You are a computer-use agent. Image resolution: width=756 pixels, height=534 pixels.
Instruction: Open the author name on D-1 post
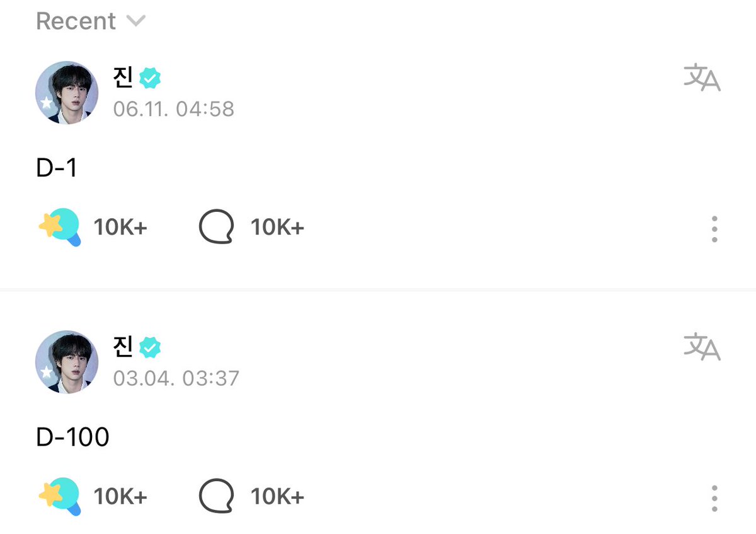(x=123, y=78)
